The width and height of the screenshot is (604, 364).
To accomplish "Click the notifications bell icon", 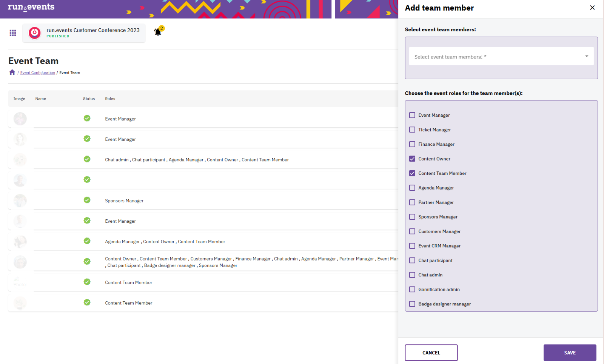I will (x=158, y=32).
